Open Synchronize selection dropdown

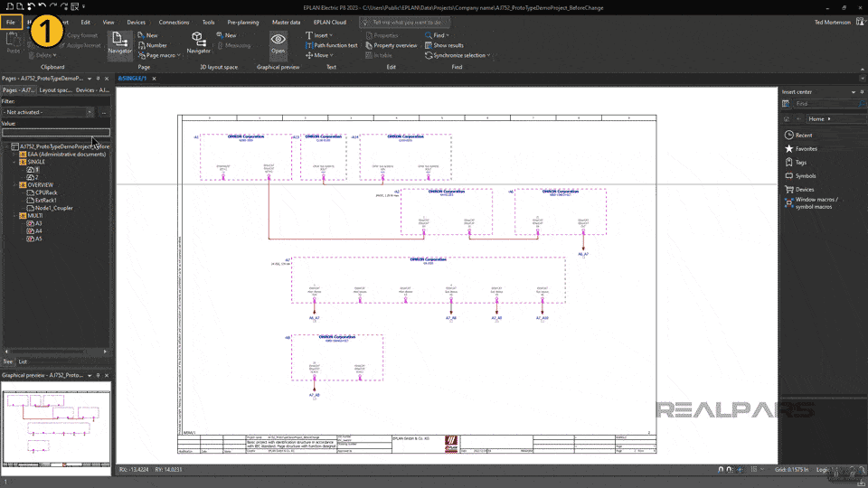tap(458, 55)
